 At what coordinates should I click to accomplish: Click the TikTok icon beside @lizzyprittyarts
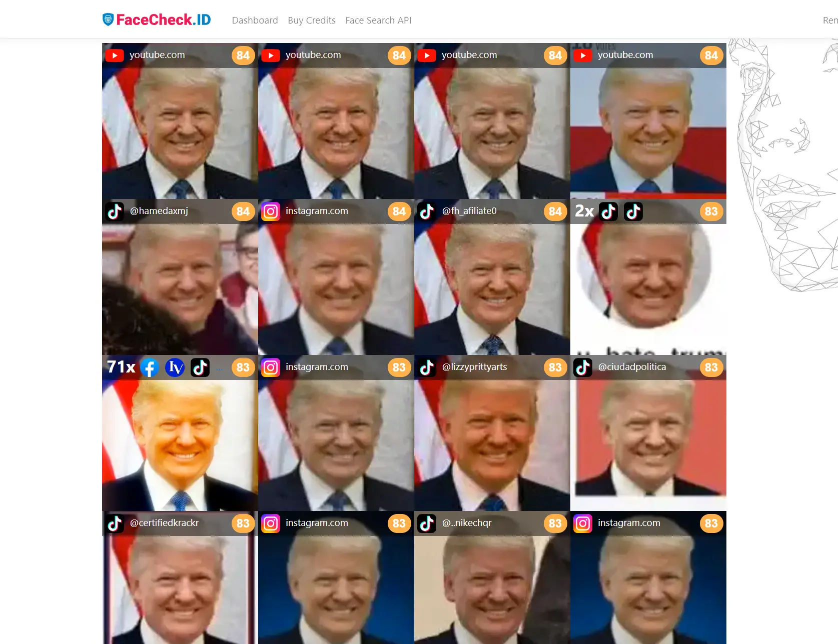click(427, 367)
